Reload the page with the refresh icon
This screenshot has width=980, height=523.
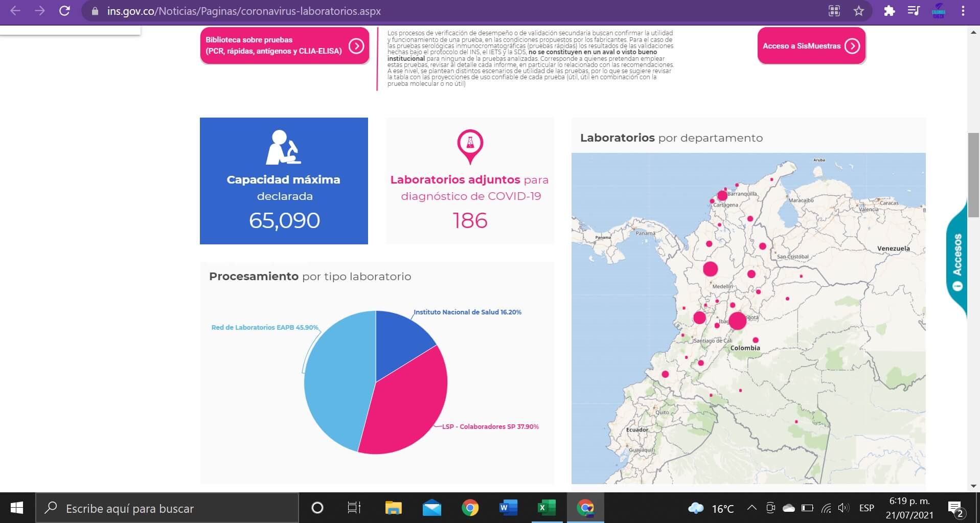coord(64,11)
